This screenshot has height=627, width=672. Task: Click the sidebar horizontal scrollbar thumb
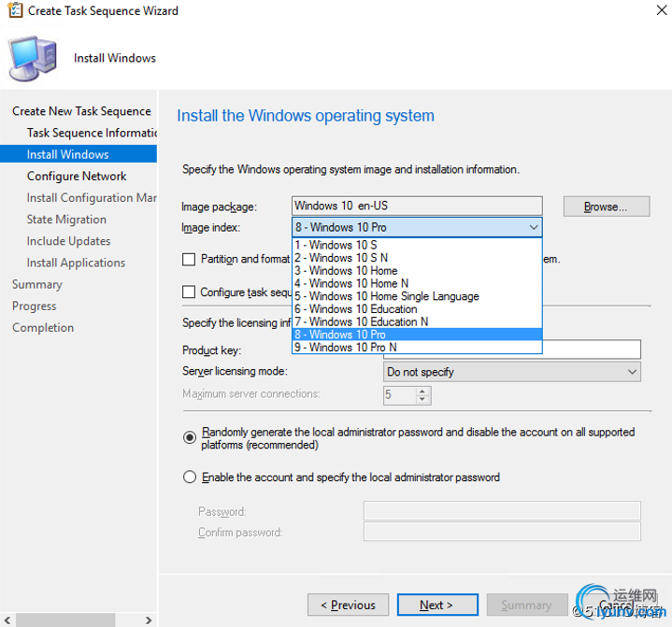click(x=65, y=620)
